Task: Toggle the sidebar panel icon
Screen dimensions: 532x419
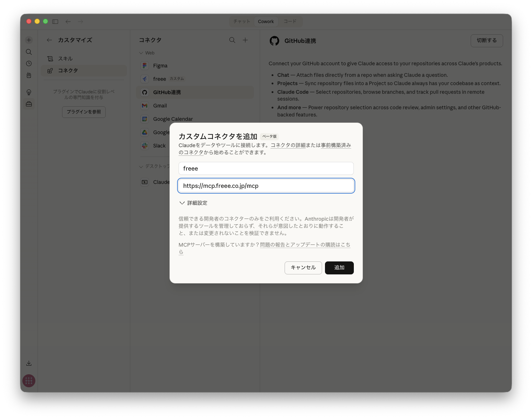Action: [55, 22]
